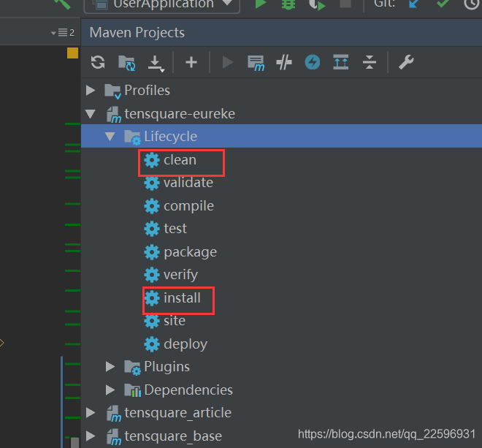Expand tensquare_article project node
The image size is (482, 448).
click(91, 413)
